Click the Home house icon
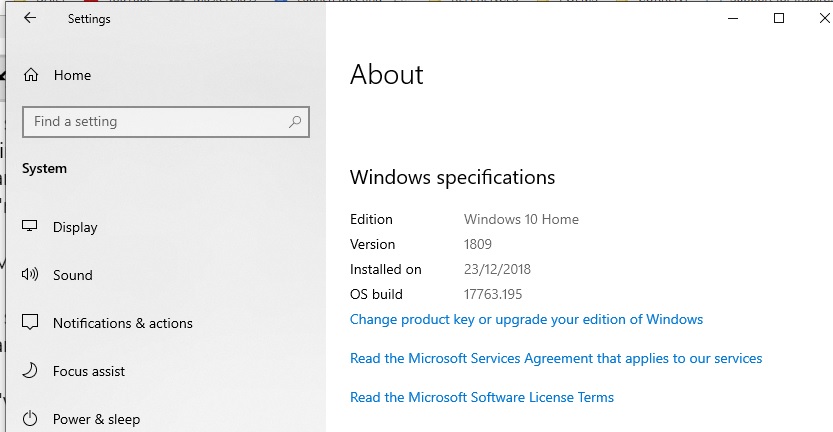 tap(31, 75)
